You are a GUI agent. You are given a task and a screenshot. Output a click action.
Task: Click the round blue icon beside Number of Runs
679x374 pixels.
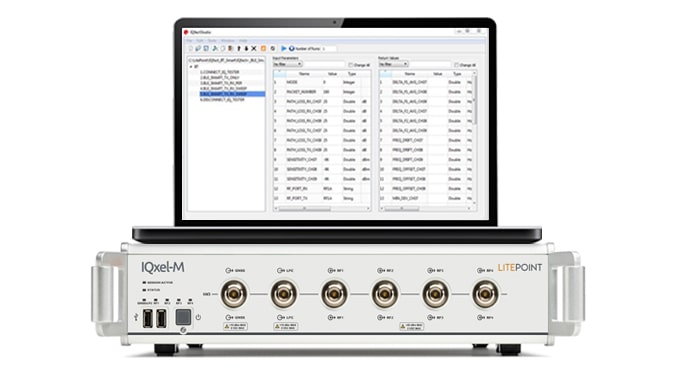point(291,48)
